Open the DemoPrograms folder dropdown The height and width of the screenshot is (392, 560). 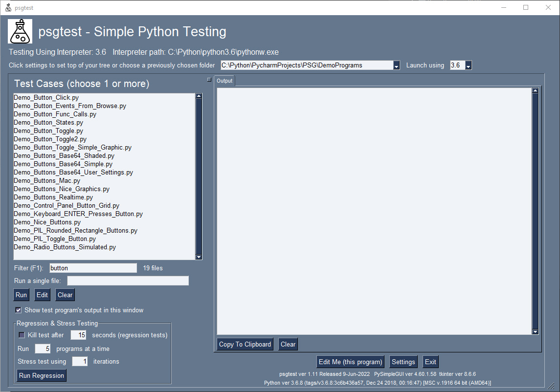point(397,65)
